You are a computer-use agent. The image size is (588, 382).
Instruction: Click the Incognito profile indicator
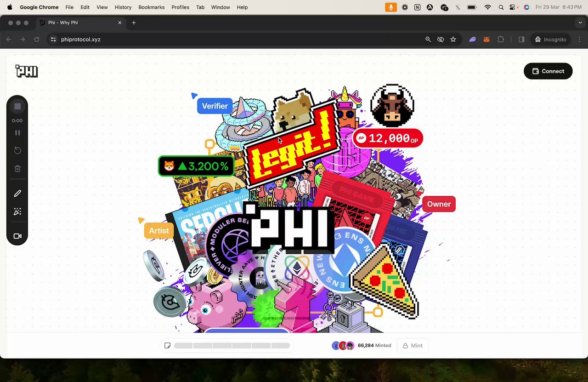point(550,40)
